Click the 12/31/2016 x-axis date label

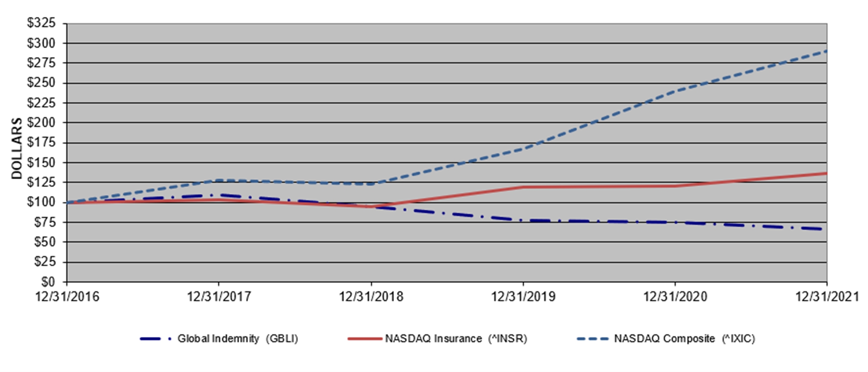[67, 297]
